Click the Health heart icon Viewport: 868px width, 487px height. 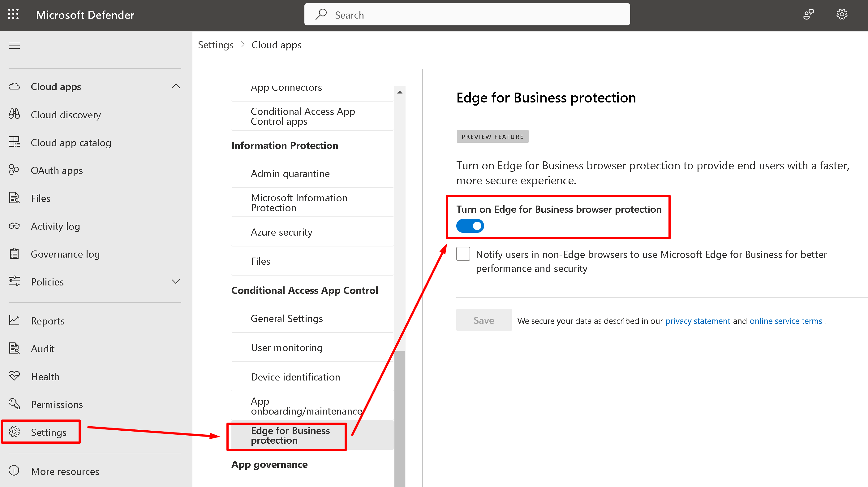pos(14,376)
